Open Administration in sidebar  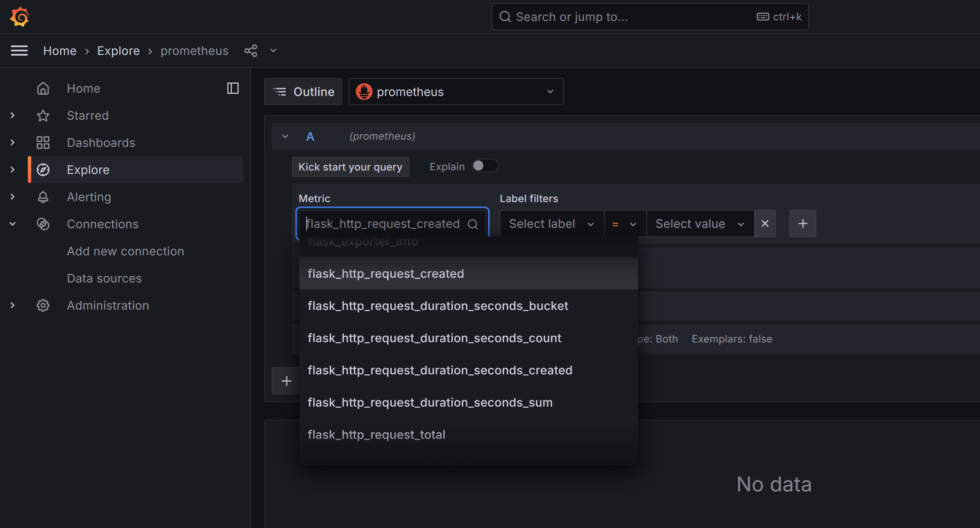click(108, 306)
